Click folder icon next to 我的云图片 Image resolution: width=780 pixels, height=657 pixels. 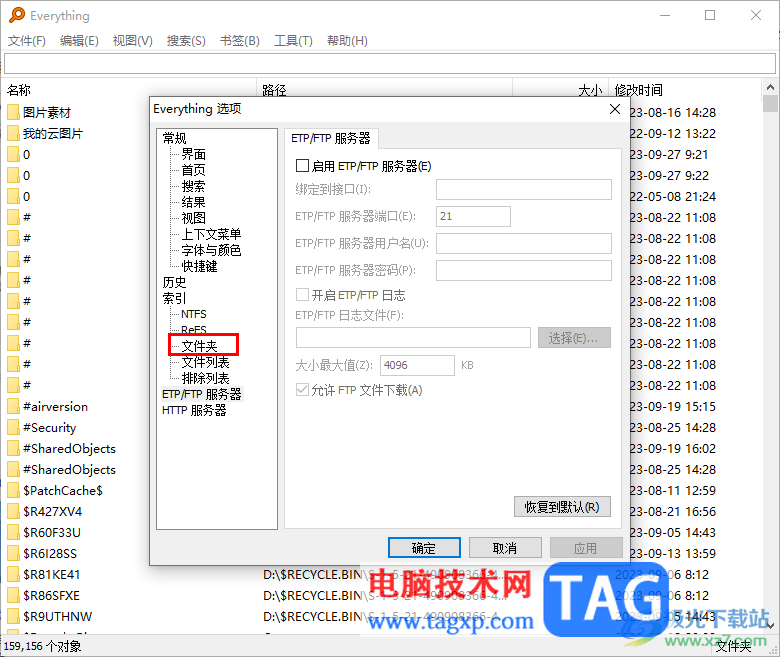tap(13, 133)
